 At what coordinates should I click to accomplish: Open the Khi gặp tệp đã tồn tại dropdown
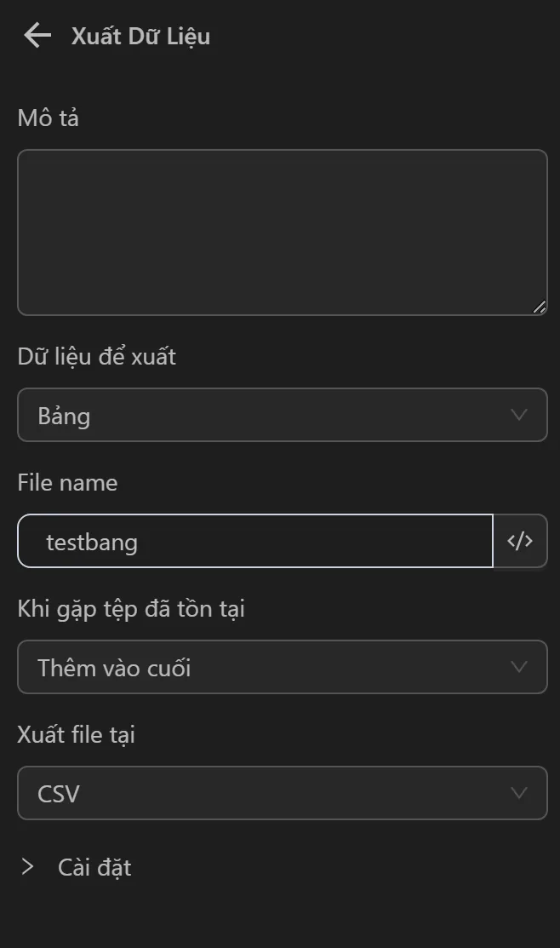pyautogui.click(x=282, y=668)
